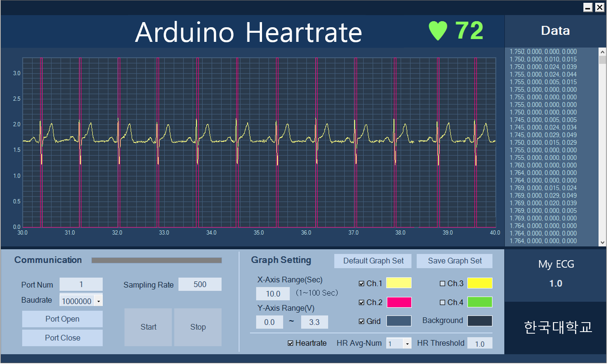Apply the Default Graph Set
Screen dimensions: 607x364
pos(372,261)
